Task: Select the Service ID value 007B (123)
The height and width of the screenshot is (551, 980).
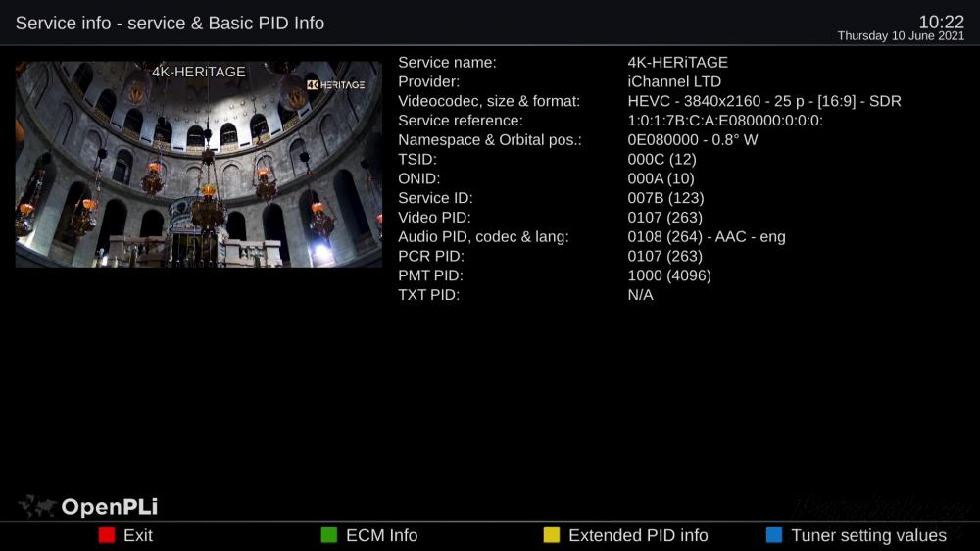Action: click(x=665, y=198)
